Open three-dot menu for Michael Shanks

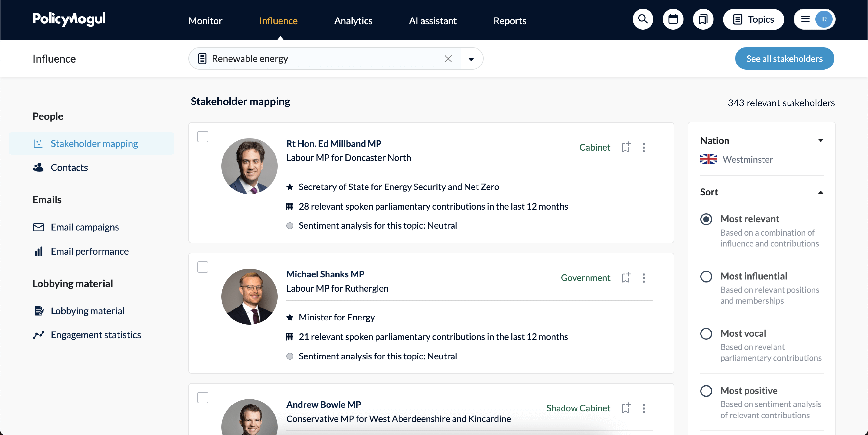pos(644,278)
